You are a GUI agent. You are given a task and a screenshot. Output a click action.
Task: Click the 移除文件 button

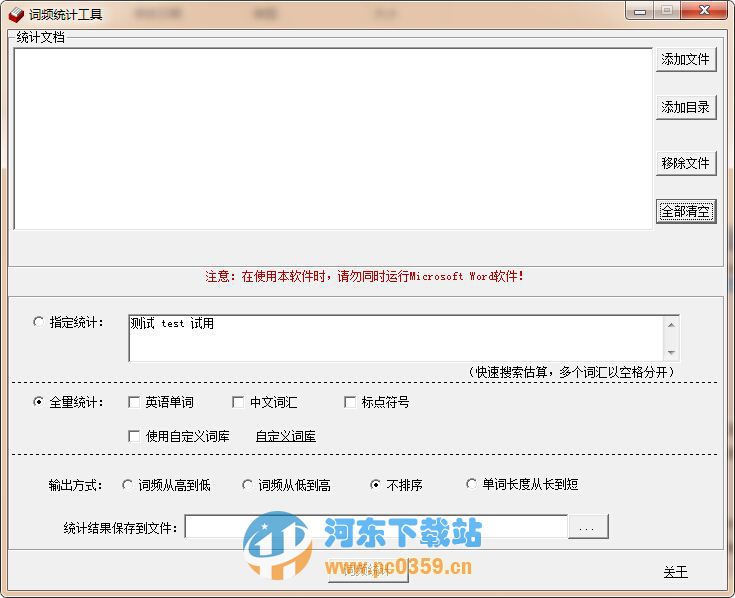pos(686,163)
